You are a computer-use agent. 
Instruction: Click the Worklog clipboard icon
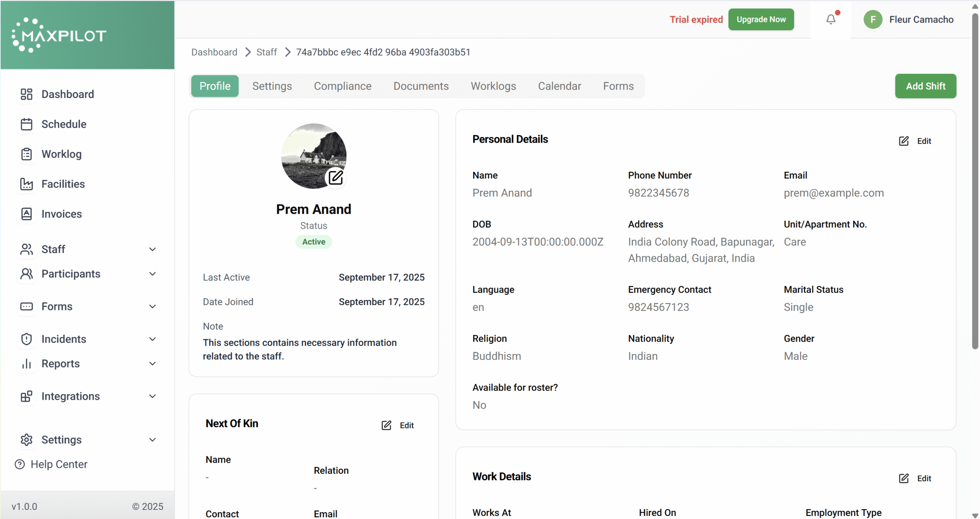pos(26,154)
